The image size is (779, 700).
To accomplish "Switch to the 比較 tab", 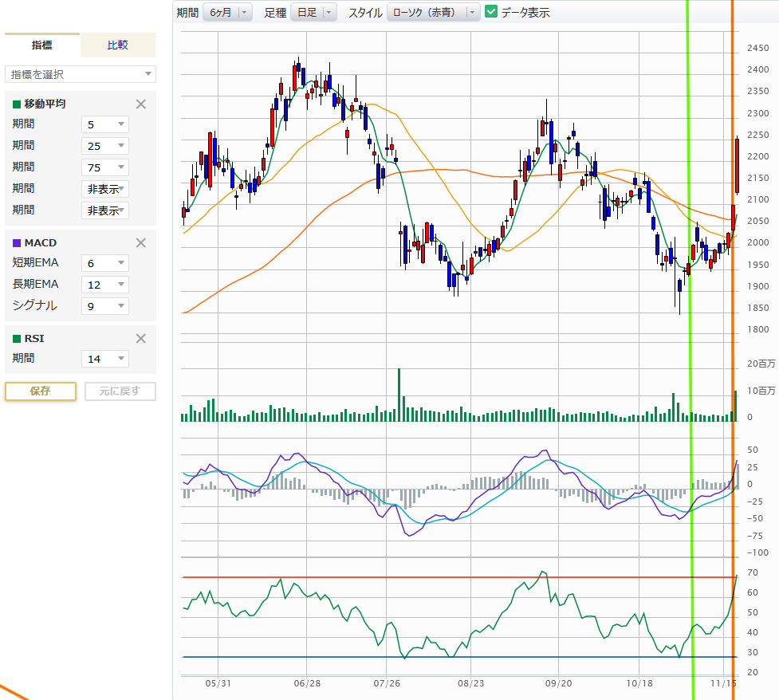I will 118,45.
